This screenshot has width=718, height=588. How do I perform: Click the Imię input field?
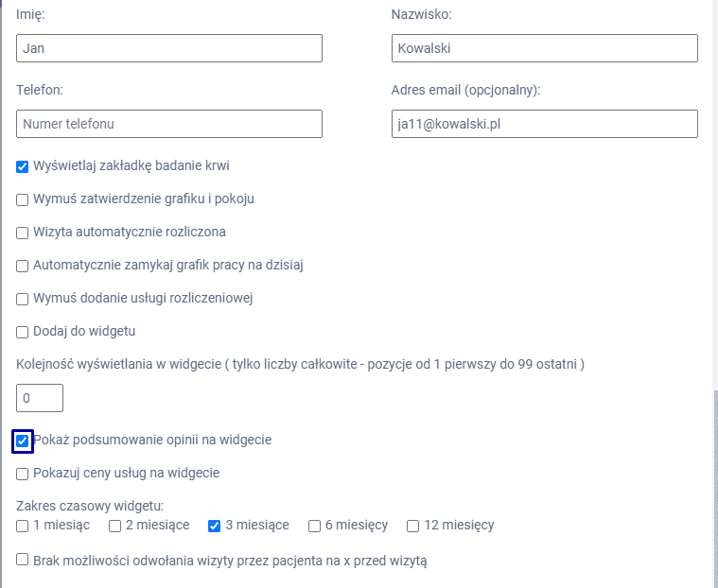[169, 48]
